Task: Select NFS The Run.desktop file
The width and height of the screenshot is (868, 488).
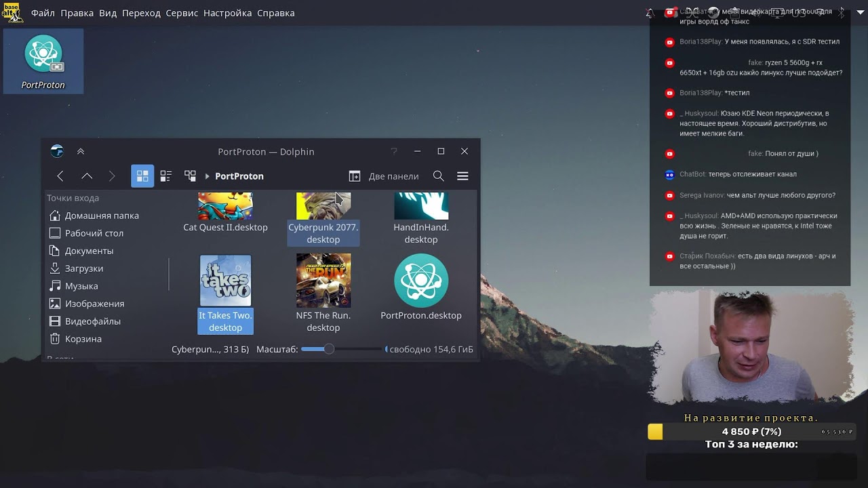Action: 323,293
